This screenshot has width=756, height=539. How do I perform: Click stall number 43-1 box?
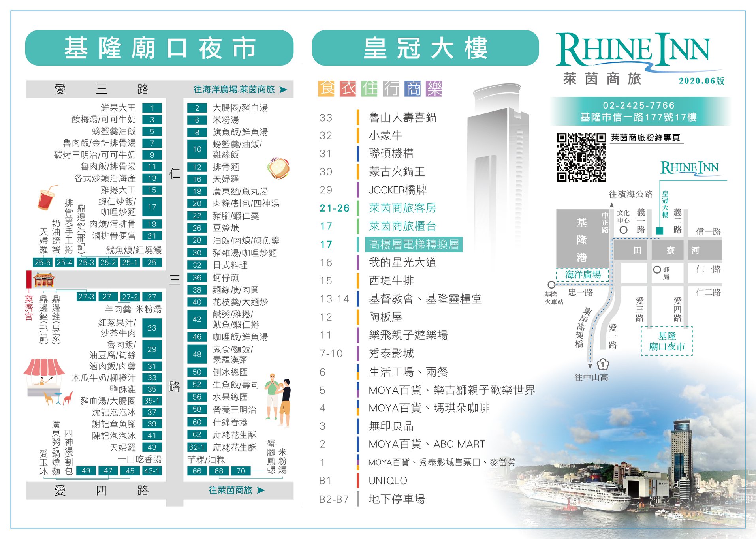coord(152,471)
